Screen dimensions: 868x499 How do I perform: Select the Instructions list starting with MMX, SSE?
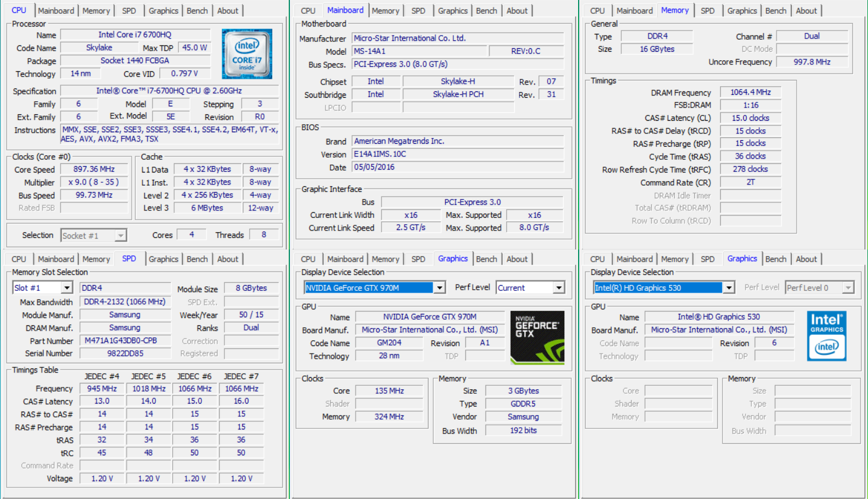point(169,135)
